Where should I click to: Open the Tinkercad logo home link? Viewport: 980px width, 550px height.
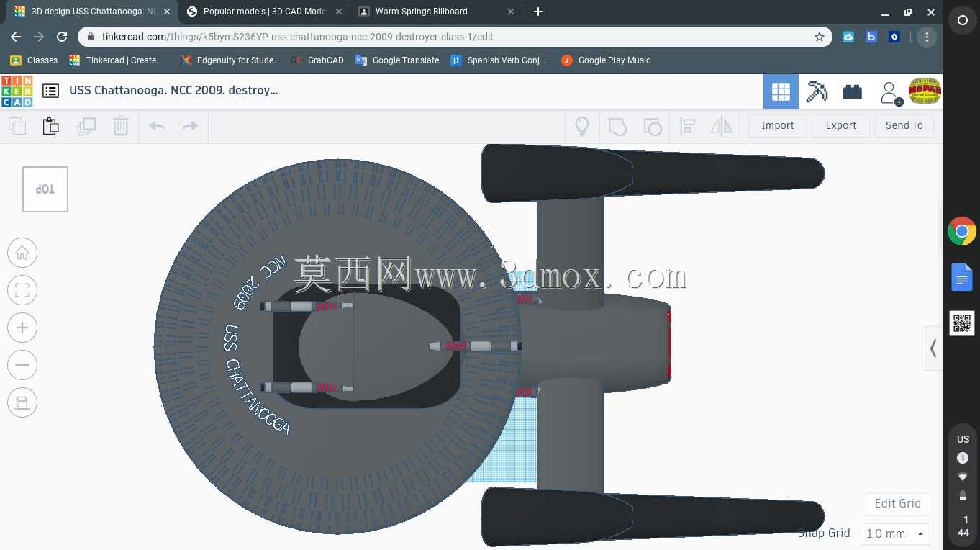[17, 91]
